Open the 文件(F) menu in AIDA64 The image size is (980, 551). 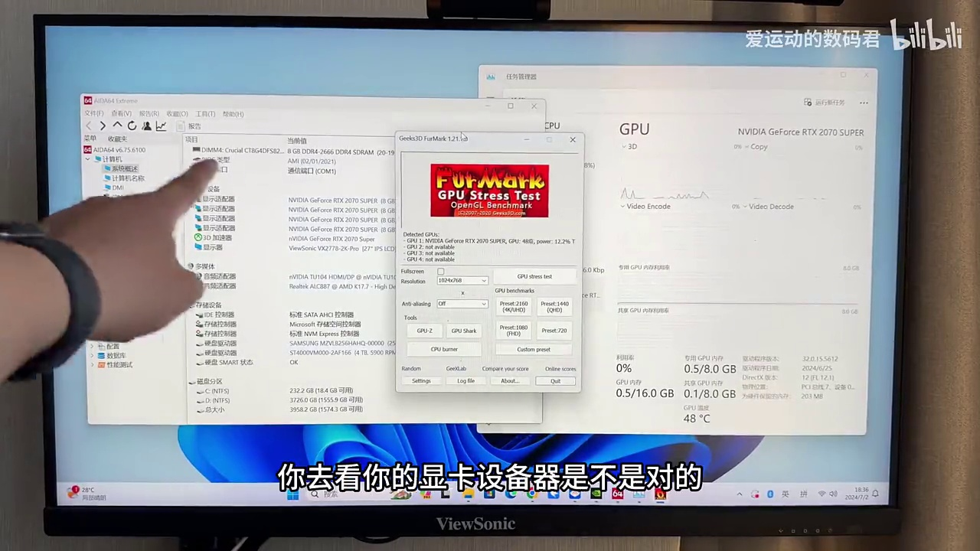pos(93,113)
